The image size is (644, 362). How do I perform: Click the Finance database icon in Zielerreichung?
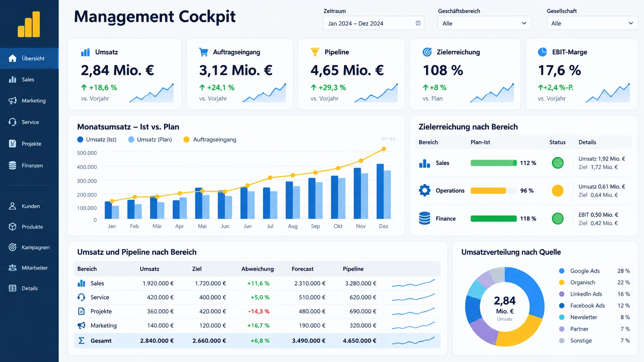[x=424, y=219]
